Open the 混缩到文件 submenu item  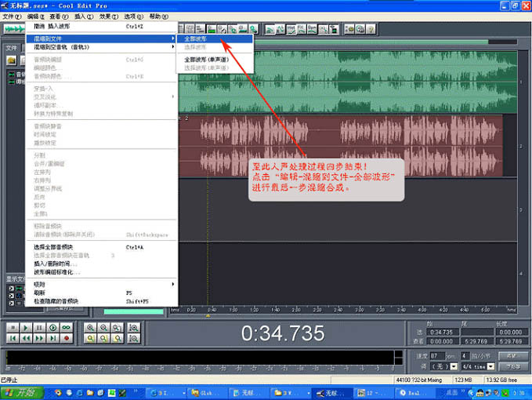click(x=101, y=38)
